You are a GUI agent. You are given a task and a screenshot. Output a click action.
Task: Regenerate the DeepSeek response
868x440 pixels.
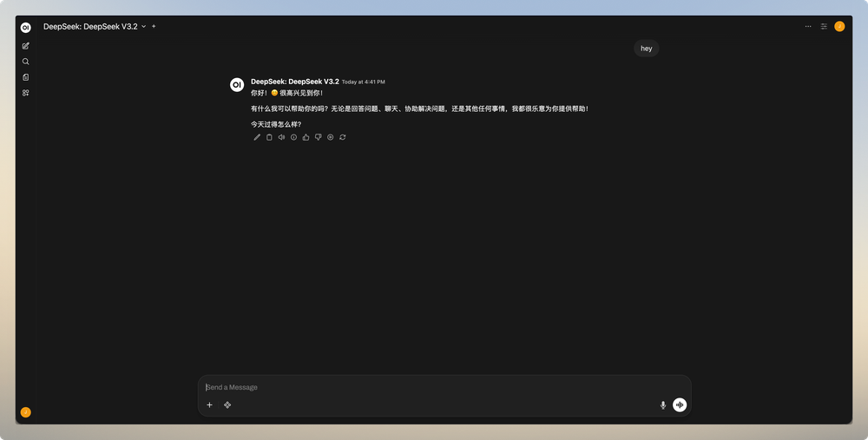tap(343, 137)
